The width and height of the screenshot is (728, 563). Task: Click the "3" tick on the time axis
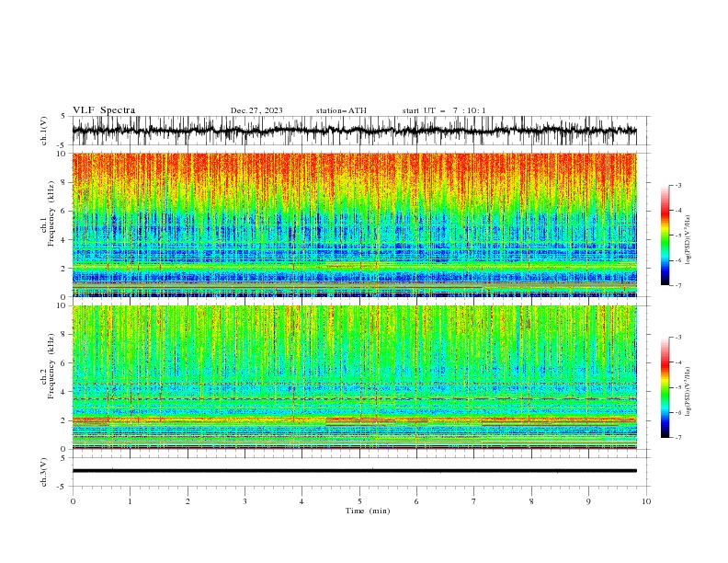tap(245, 501)
